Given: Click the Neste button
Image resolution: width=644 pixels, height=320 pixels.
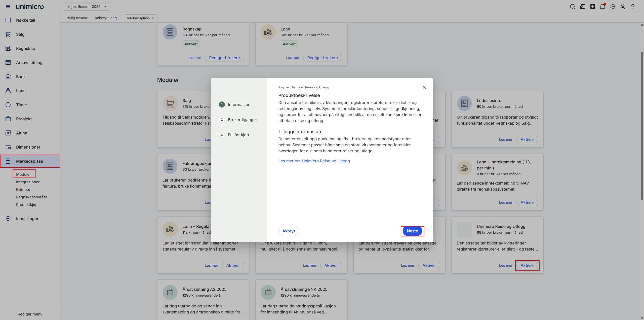Looking at the screenshot, I should point(412,231).
